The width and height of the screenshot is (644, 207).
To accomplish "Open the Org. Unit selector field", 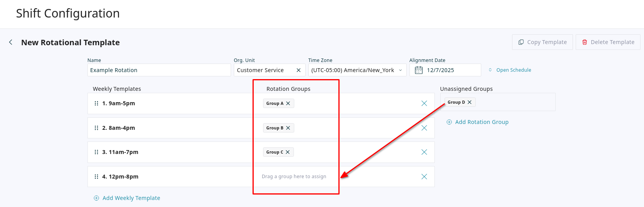I will pos(263,70).
